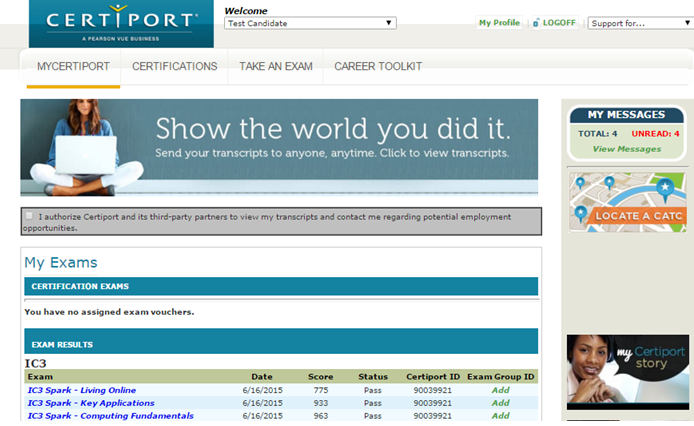The image size is (694, 426).
Task: Open View Messages link
Action: [626, 149]
